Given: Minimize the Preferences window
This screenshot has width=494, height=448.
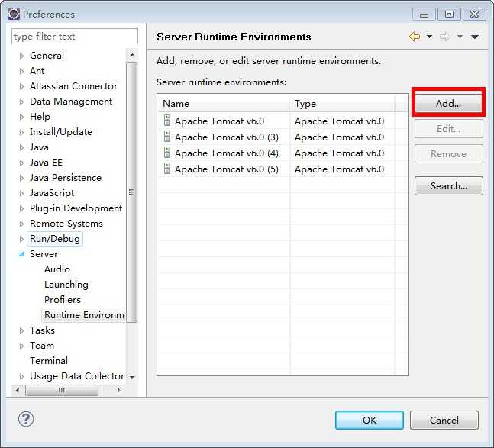Looking at the screenshot, I should pyautogui.click(x=424, y=15).
